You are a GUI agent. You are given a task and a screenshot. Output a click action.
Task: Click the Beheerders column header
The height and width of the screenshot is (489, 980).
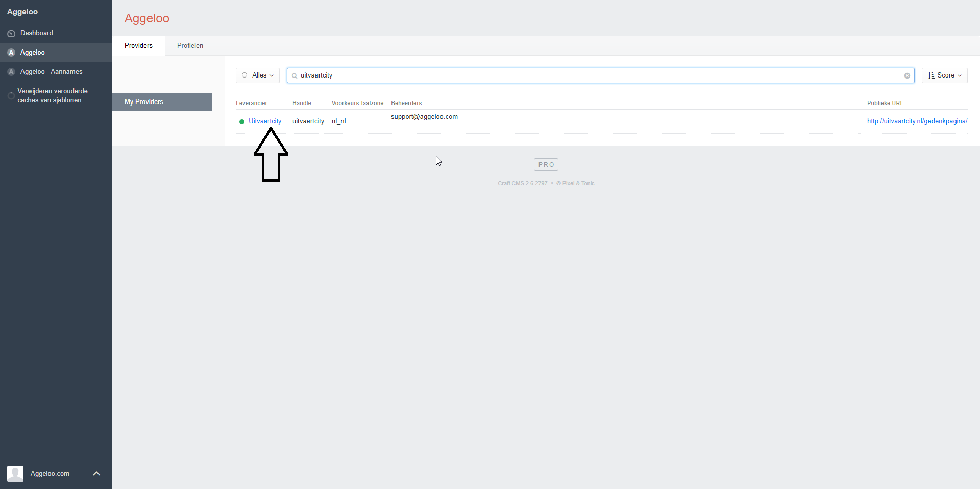(x=406, y=103)
